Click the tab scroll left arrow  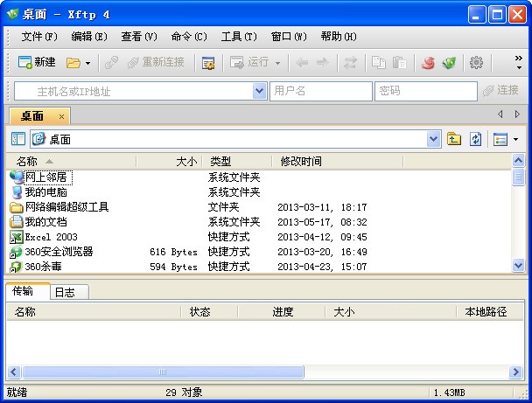500,115
